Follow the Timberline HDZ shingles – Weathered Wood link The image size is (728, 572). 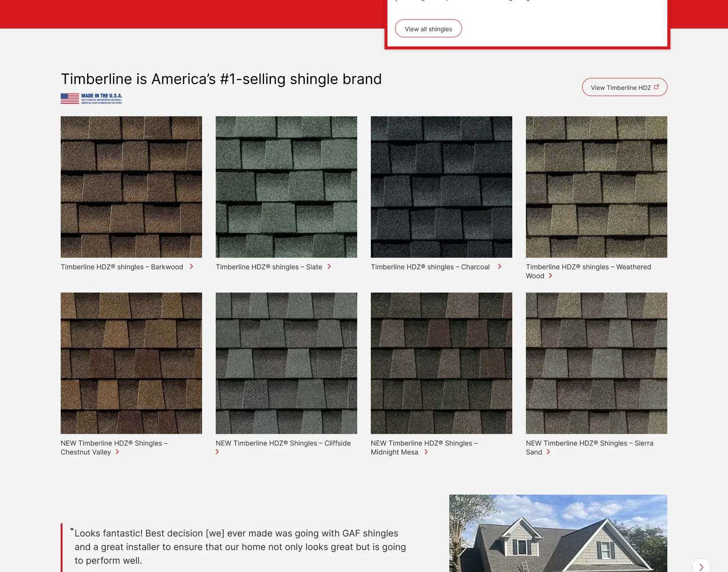point(588,271)
